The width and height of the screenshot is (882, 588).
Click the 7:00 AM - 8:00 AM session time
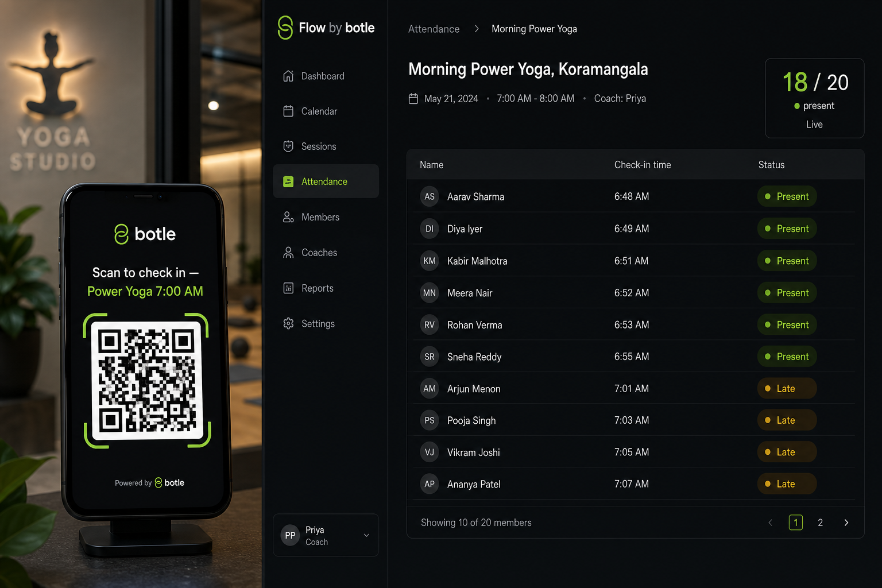tap(535, 99)
